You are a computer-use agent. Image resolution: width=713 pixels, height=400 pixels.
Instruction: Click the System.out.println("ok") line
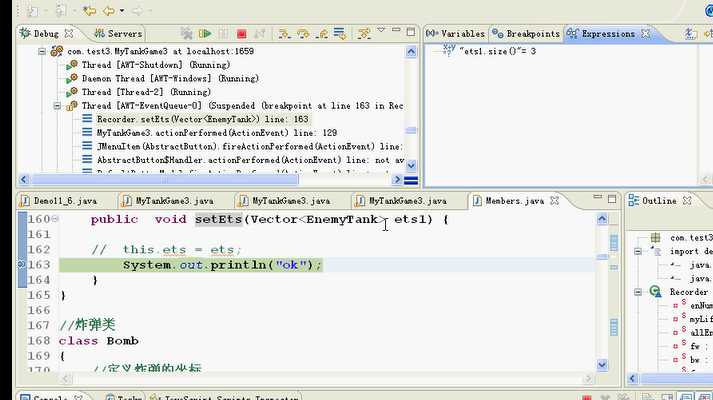[222, 265]
